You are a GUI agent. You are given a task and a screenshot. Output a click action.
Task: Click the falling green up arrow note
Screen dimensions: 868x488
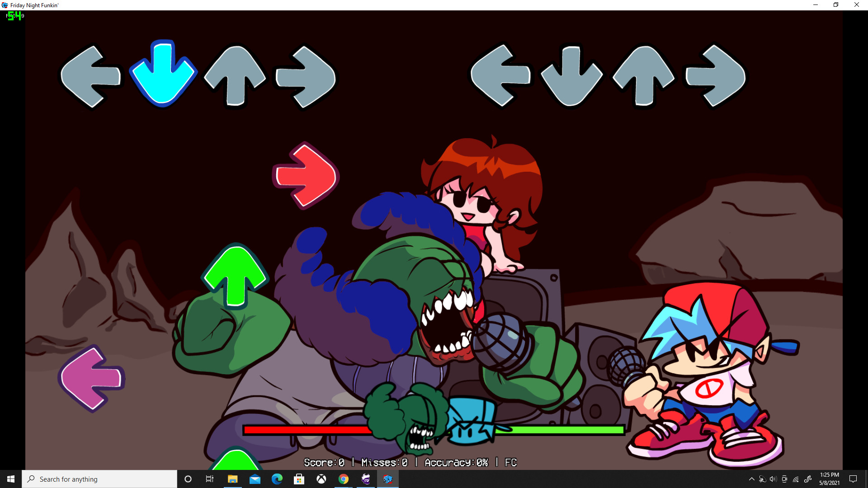point(236,275)
